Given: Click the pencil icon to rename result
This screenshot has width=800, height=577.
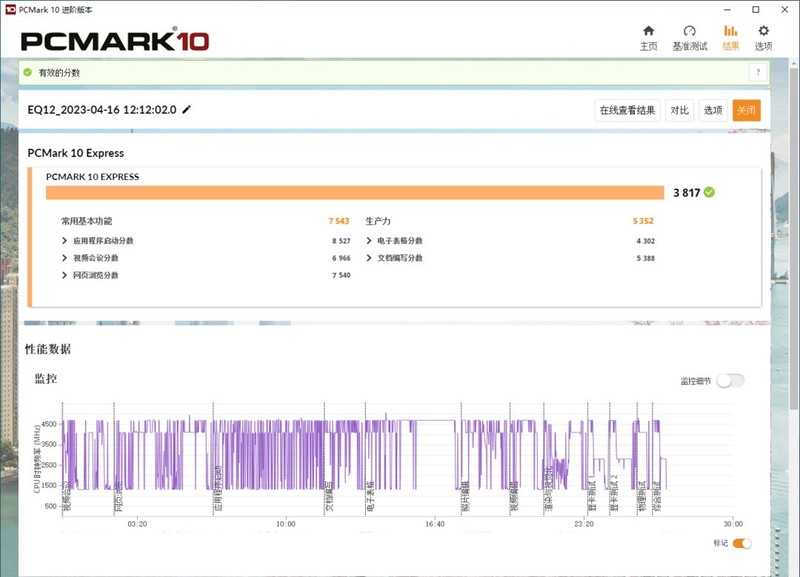Looking at the screenshot, I should click(187, 110).
